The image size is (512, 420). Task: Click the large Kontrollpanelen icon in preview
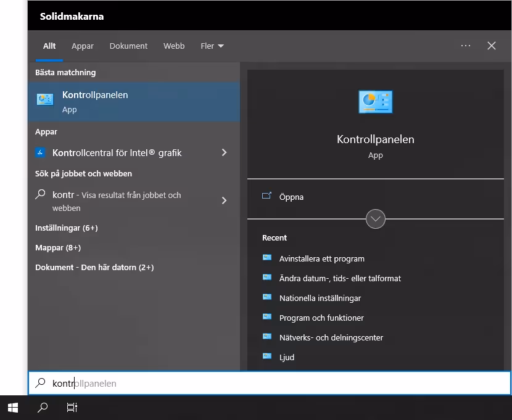pos(376,102)
